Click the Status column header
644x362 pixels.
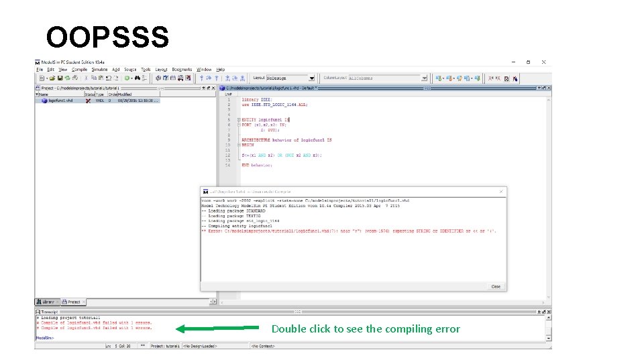coord(89,95)
